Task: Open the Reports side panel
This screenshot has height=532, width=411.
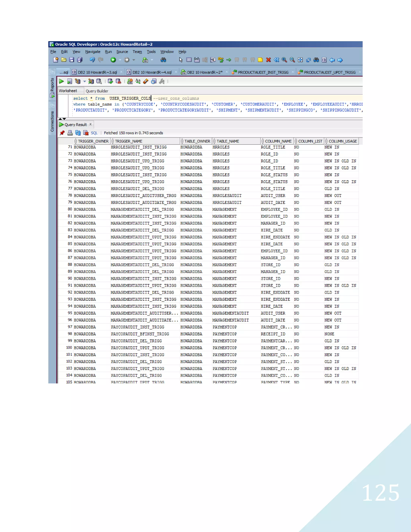Action: pyautogui.click(x=52, y=88)
